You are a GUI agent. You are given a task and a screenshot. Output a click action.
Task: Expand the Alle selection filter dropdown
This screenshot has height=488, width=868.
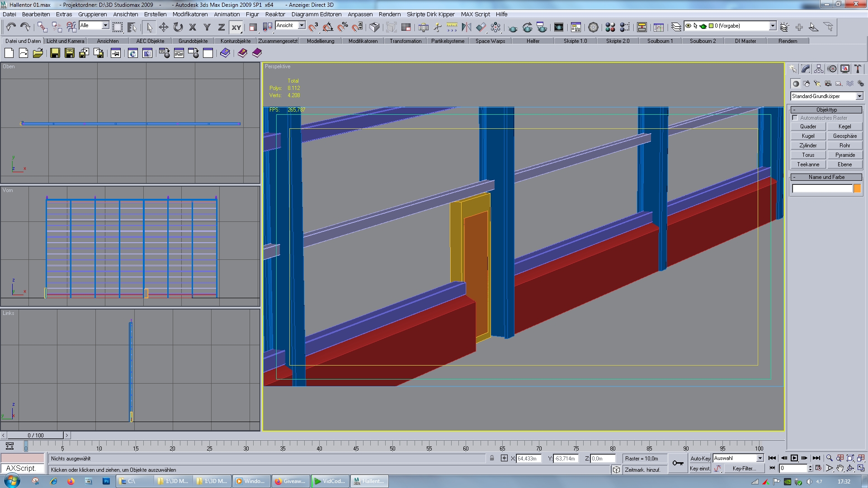click(105, 25)
